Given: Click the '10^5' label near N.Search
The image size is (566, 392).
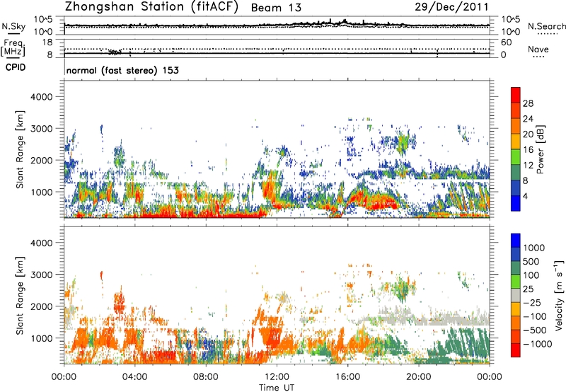Looking at the screenshot, I should [x=511, y=20].
